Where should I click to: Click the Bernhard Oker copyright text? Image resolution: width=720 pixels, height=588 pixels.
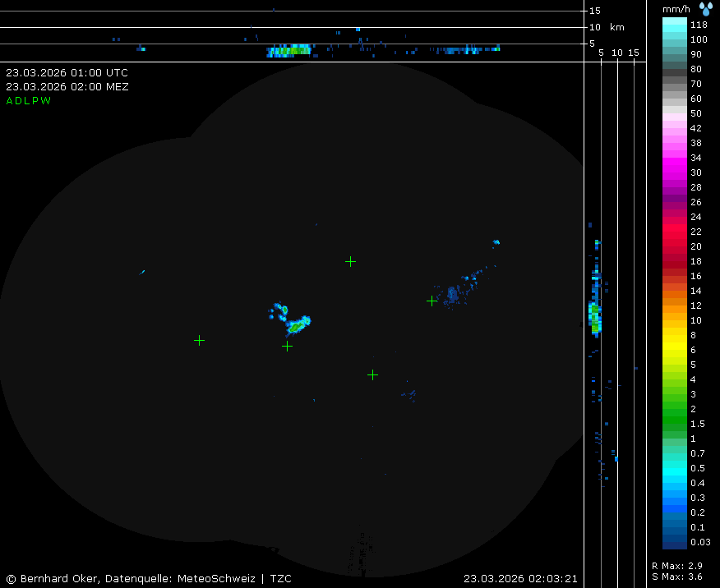pos(148,579)
